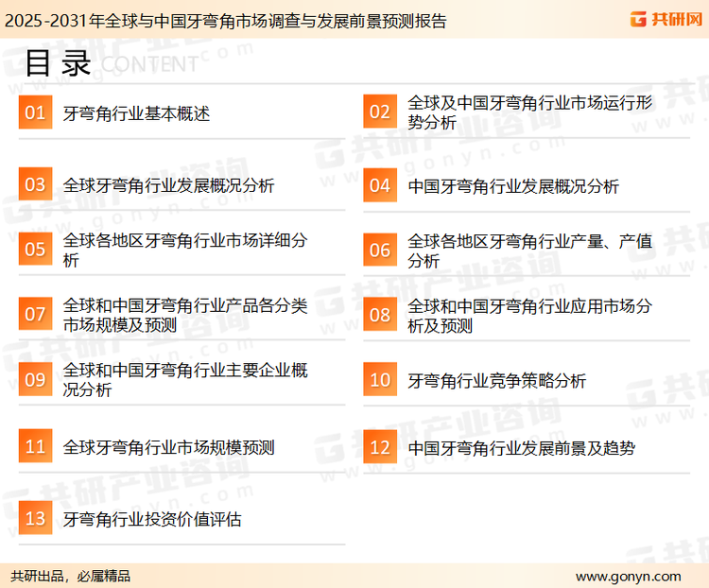Click the 共研网 logo in top right

[x=666, y=18]
